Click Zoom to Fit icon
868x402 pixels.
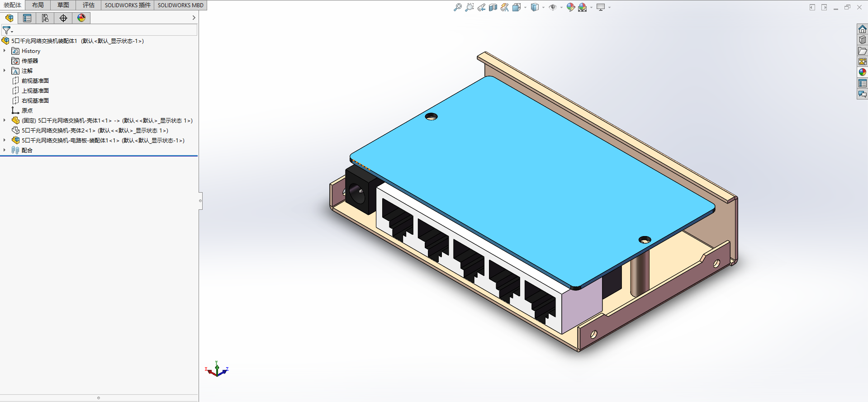click(458, 7)
